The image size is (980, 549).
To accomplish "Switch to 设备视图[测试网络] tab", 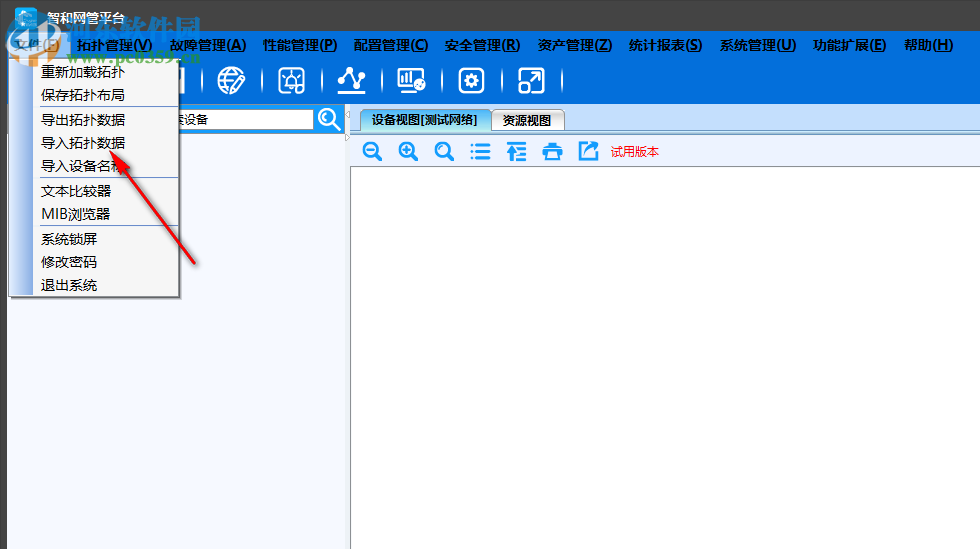I will pyautogui.click(x=424, y=119).
